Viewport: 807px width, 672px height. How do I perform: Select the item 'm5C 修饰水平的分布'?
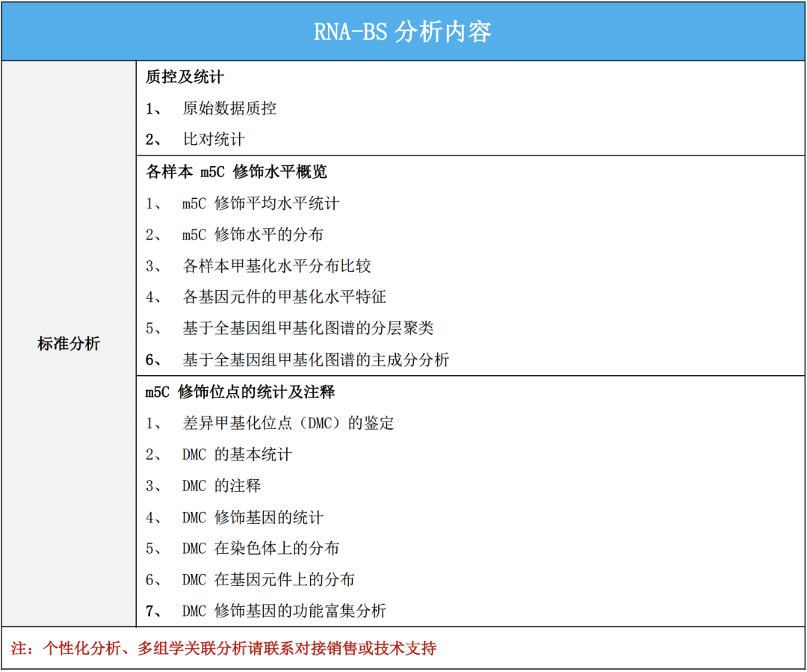coord(253,235)
